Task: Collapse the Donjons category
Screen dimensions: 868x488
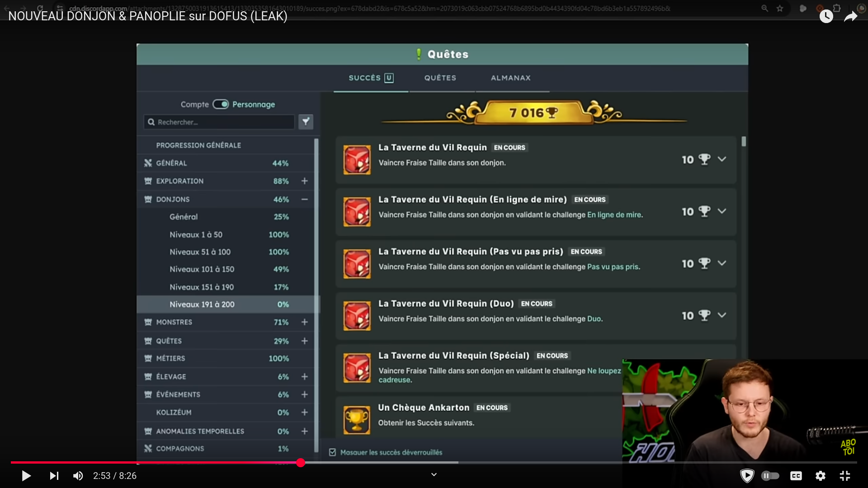Action: 305,199
